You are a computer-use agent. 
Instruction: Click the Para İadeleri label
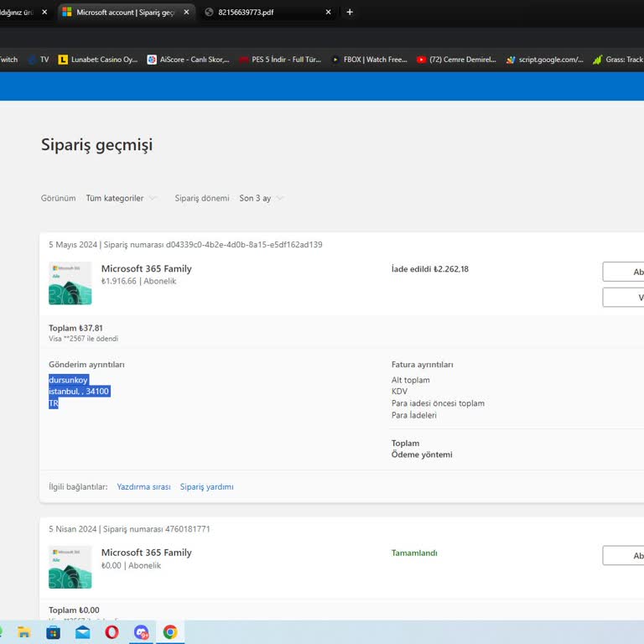coord(414,415)
